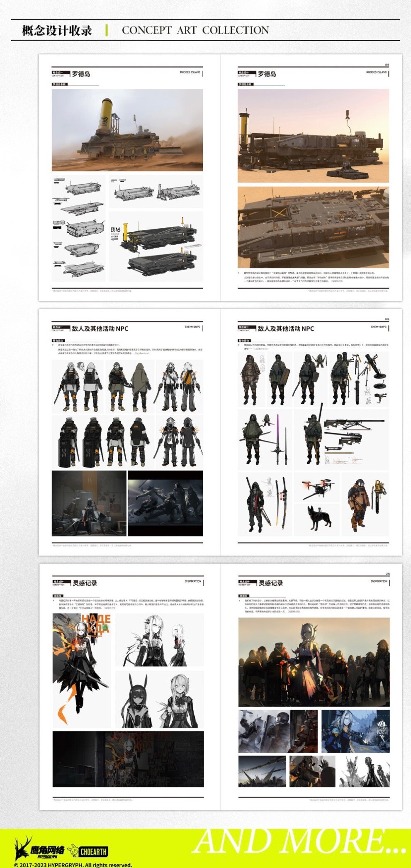Click the © 2017-2023 HYPERGRYPH copyright line
Screen dimensions: 411x868
[x=73, y=865]
